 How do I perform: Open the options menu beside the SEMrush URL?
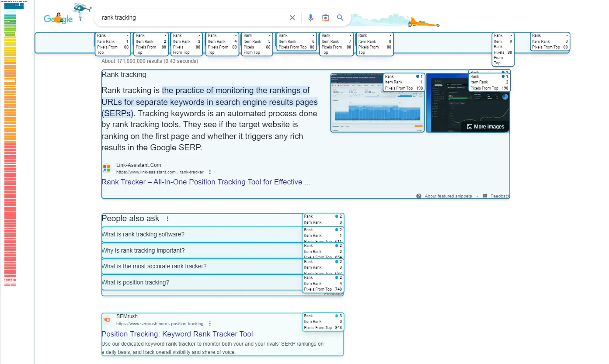210,324
